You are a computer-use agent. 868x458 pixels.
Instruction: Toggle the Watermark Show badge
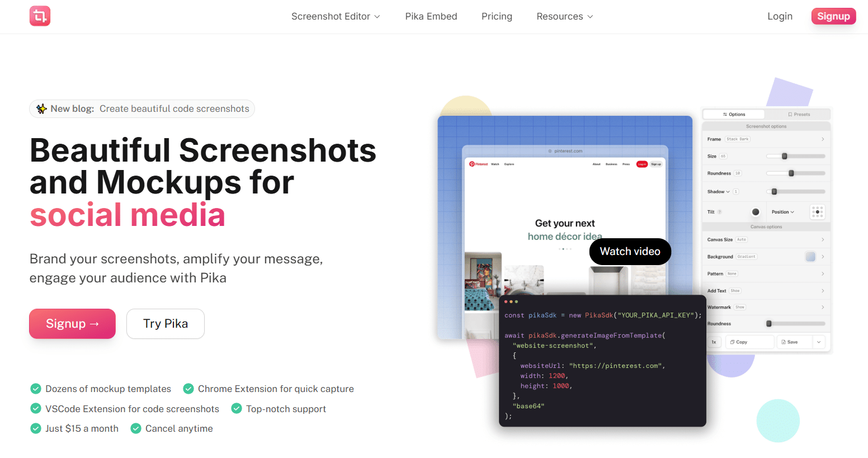(739, 307)
